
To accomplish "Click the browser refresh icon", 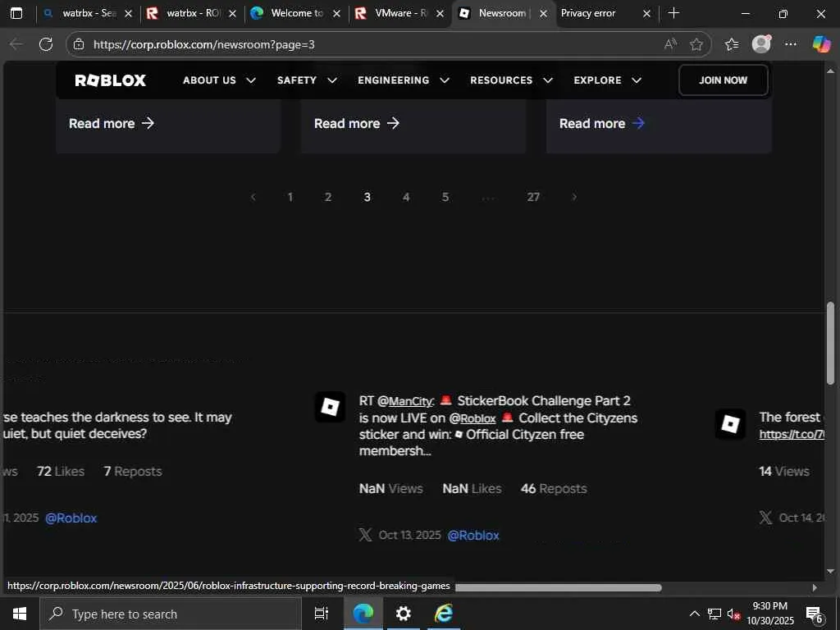I will 46,44.
